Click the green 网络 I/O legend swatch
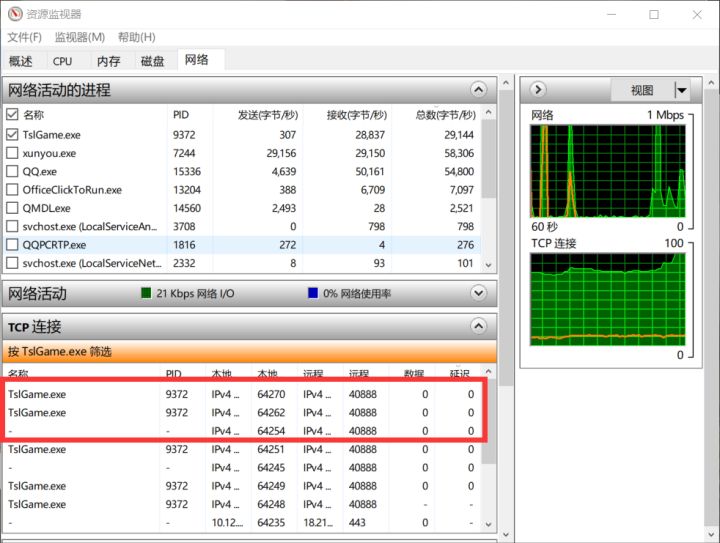This screenshot has height=543, width=720. pos(146,293)
